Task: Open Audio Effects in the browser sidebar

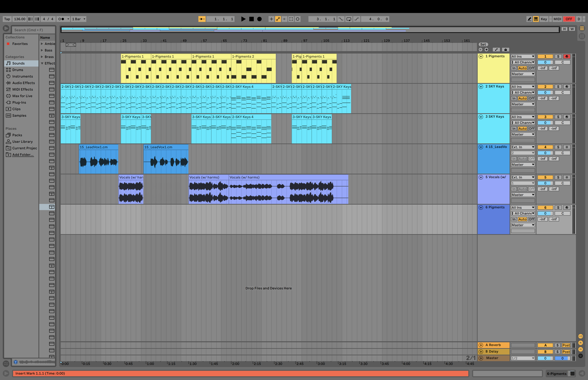Action: pyautogui.click(x=24, y=83)
